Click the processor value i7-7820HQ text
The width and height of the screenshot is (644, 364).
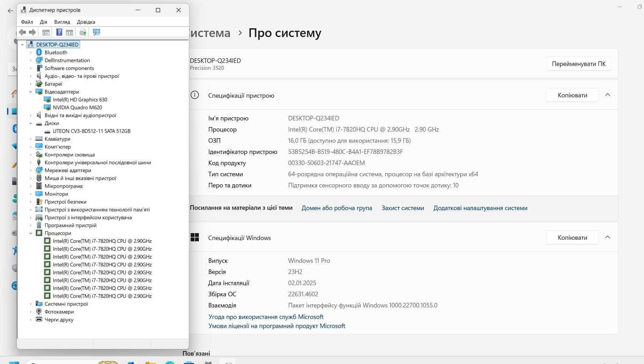point(363,129)
